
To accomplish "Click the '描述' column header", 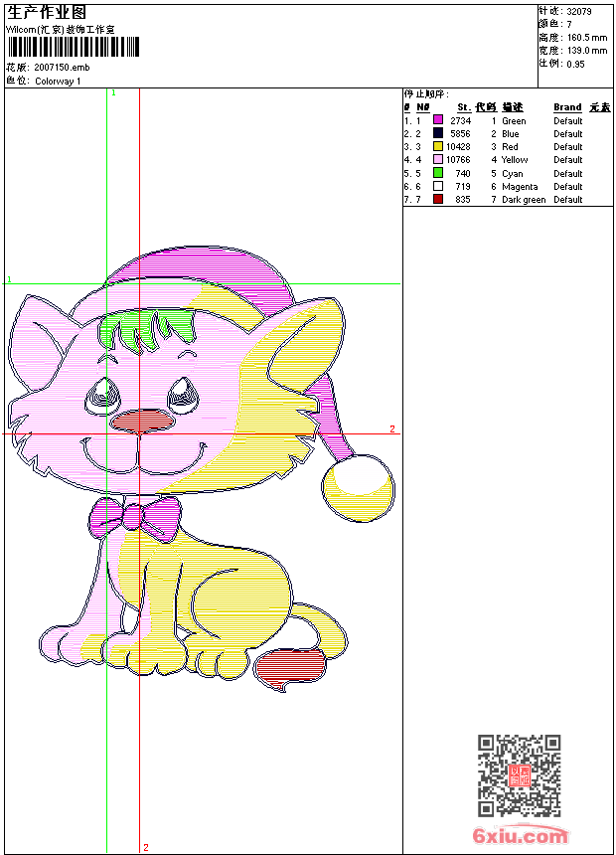I will [513, 107].
